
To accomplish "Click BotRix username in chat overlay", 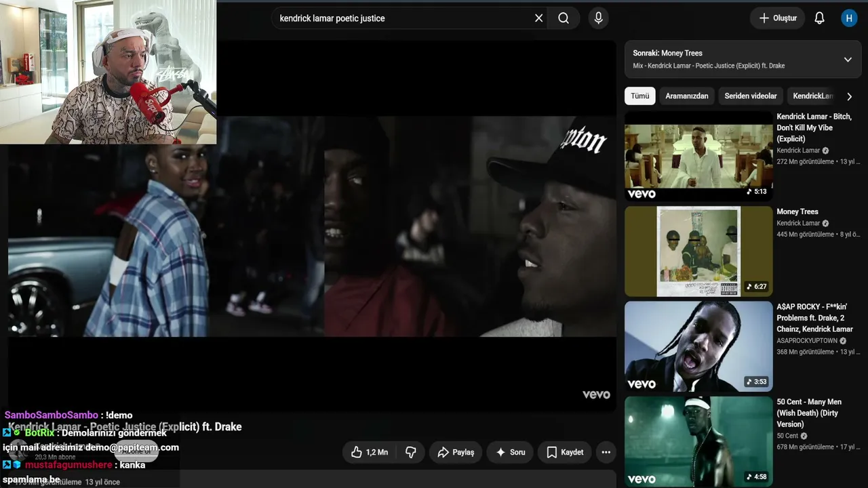I will [x=39, y=432].
